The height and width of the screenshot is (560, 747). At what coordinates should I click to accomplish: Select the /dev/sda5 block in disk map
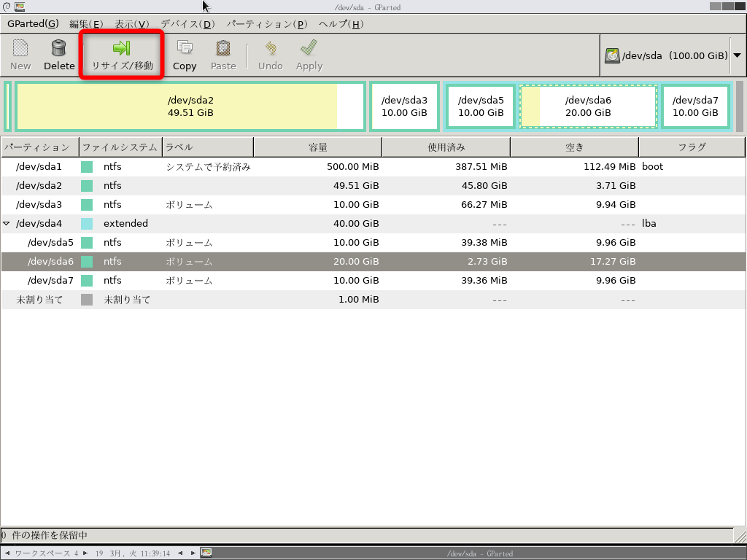[x=481, y=106]
